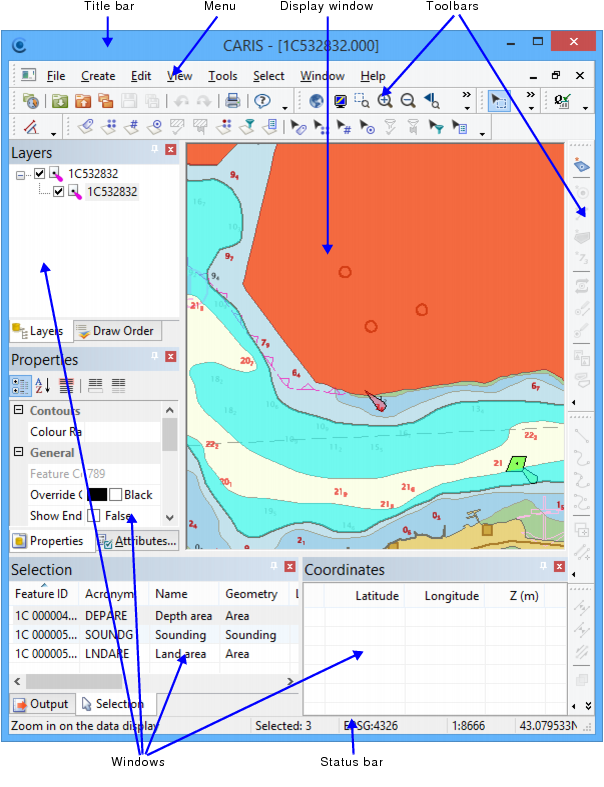Click the Print icon in toolbar
Screen dimensions: 604x787
tap(232, 101)
